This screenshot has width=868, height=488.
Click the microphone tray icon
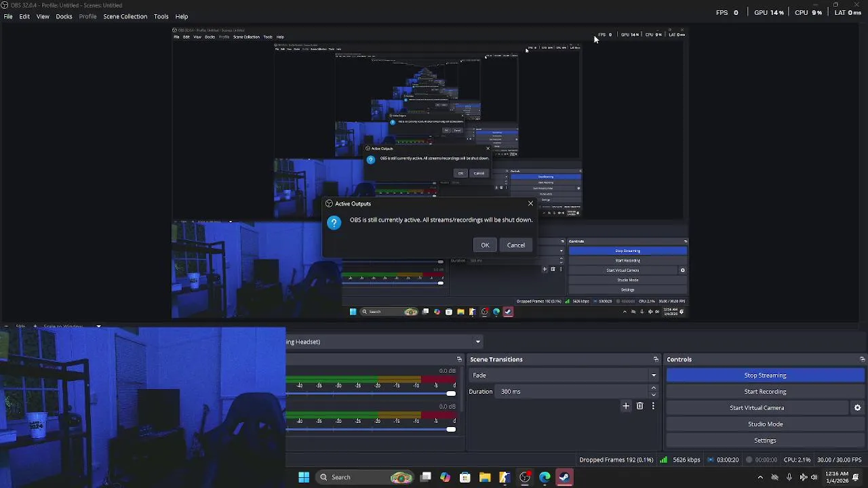789,477
